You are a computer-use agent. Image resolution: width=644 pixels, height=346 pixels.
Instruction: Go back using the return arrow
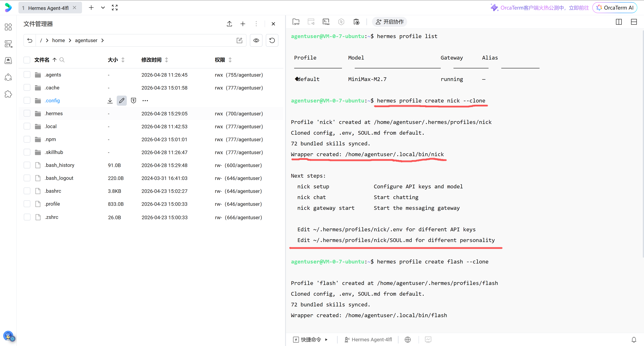pyautogui.click(x=30, y=40)
